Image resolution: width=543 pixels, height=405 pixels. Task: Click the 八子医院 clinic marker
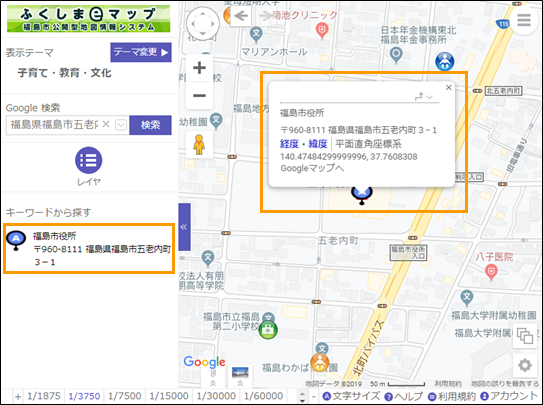[491, 271]
